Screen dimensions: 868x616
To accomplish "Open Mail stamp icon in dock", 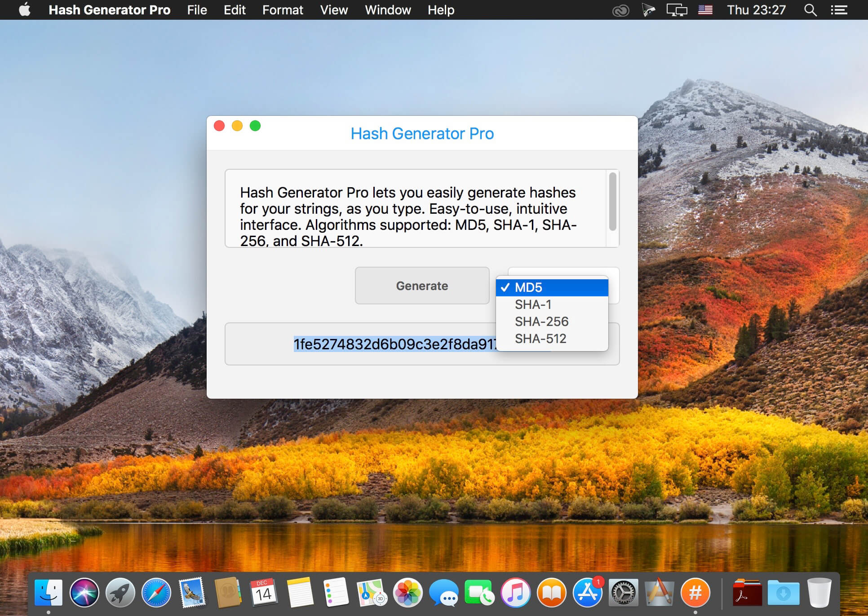I will (192, 593).
